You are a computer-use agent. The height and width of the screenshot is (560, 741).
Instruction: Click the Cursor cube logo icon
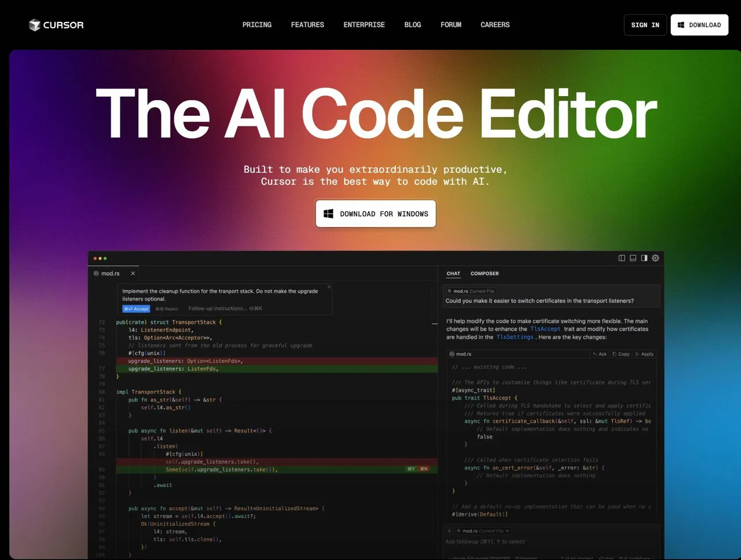pos(35,25)
